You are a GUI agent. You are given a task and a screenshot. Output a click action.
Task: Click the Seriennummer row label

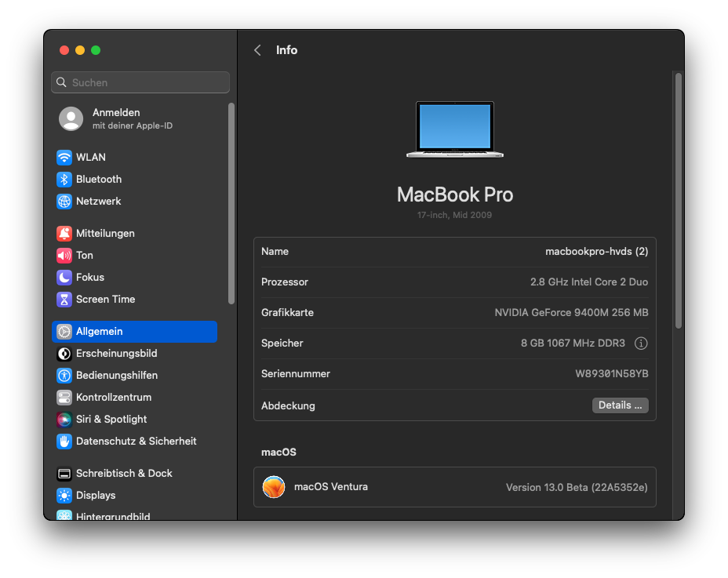(x=296, y=374)
